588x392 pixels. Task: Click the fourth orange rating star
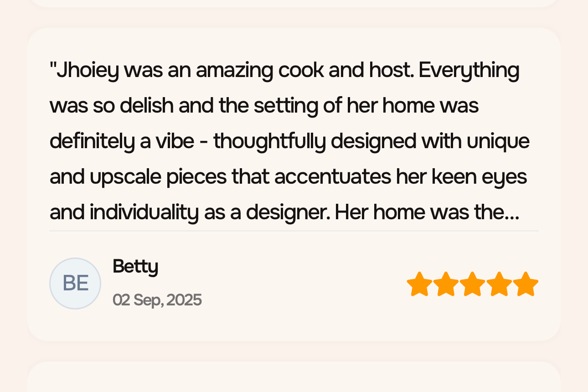pyautogui.click(x=499, y=284)
